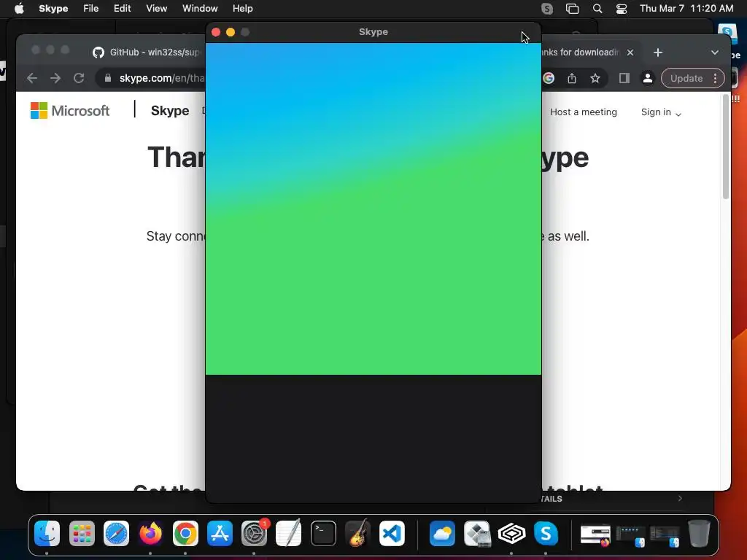Launch Firefox from the dock
The height and width of the screenshot is (560, 747).
tap(150, 533)
